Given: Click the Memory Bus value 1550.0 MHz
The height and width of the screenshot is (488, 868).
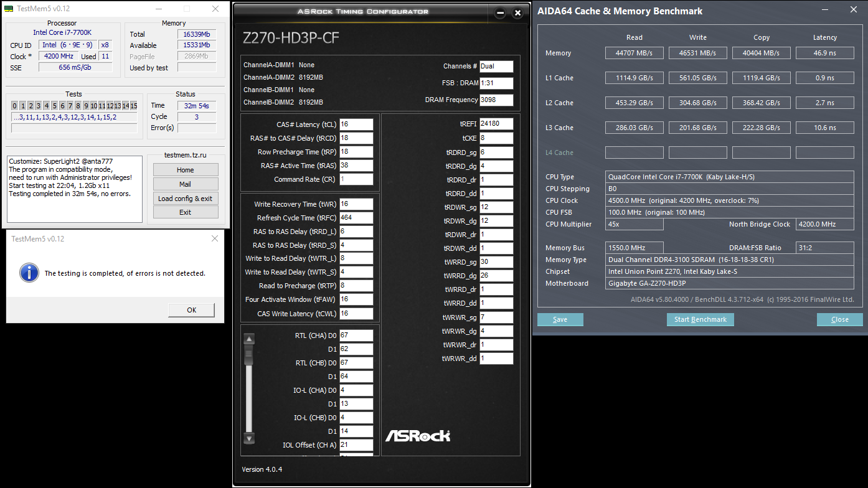Looking at the screenshot, I should [x=634, y=248].
